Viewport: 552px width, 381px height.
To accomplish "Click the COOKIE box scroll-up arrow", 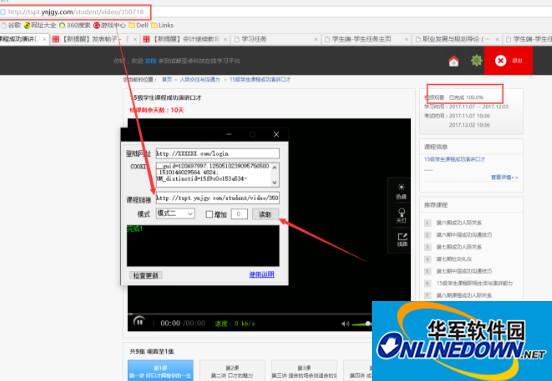I will point(275,167).
